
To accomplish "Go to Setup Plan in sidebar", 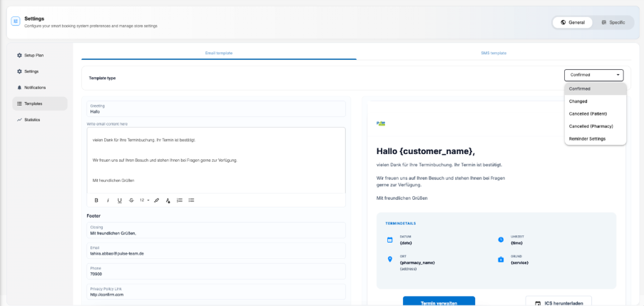I will (x=40, y=55).
